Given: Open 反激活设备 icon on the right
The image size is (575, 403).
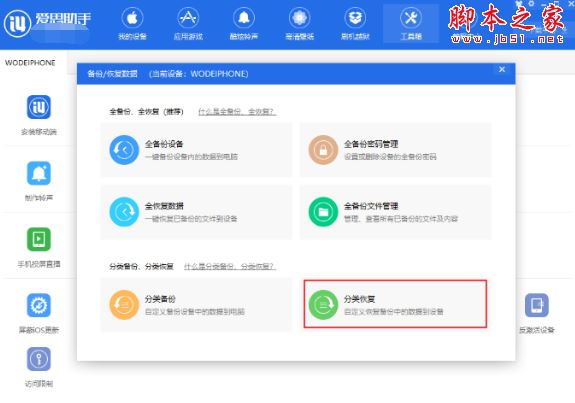Looking at the screenshot, I should point(536,305).
